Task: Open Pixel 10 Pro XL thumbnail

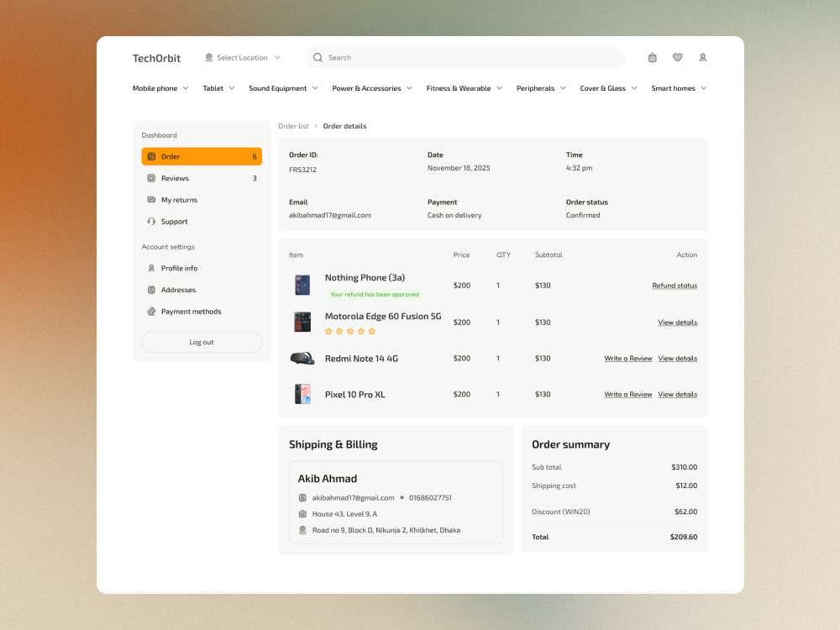Action: [302, 394]
